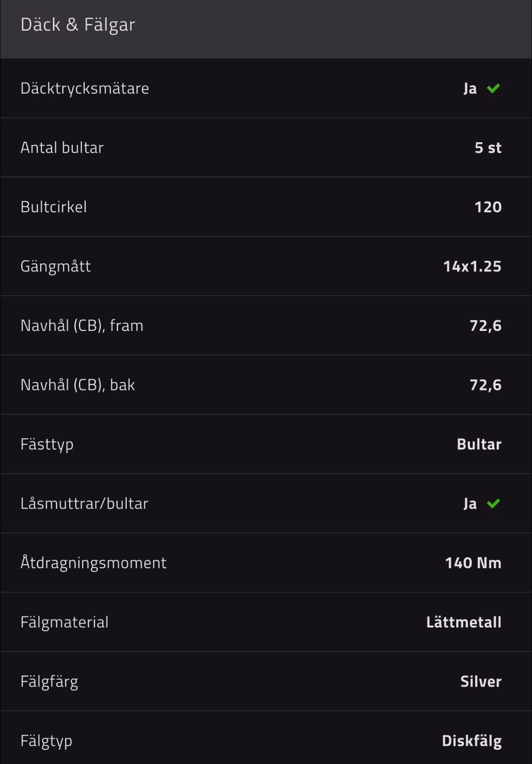
Task: Select the Däcktrycksmätare label
Action: (85, 89)
